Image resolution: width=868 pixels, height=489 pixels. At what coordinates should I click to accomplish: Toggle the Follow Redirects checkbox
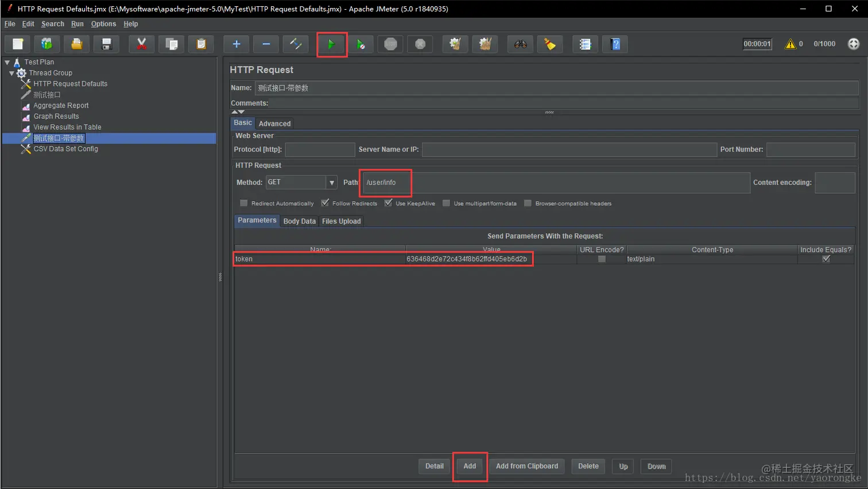pyautogui.click(x=325, y=203)
